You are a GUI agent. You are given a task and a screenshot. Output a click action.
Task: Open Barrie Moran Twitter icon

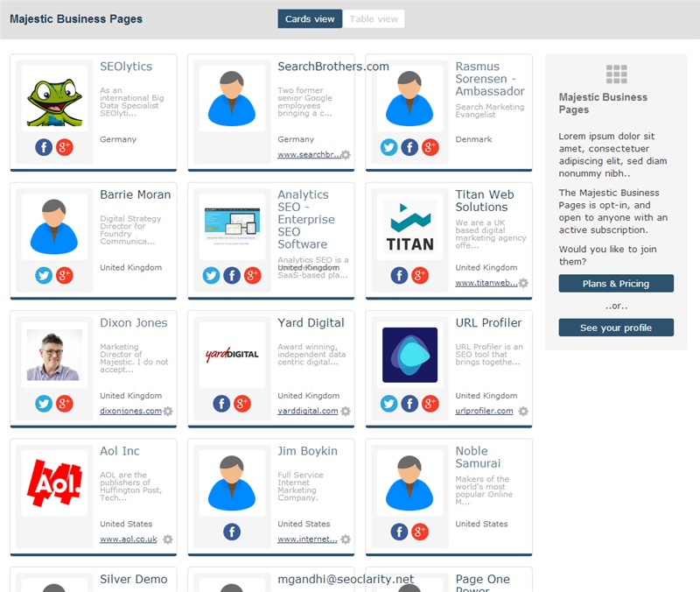44,275
